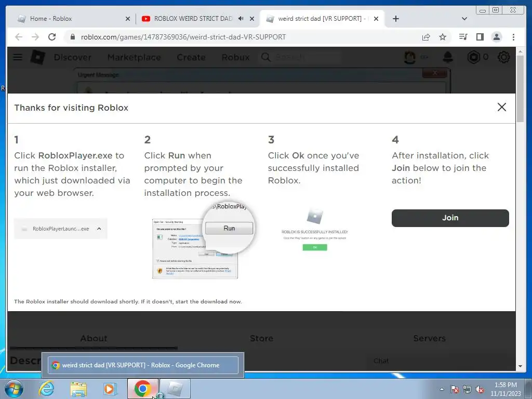Screen dimensions: 532x399
Task: Open the muted volume tray icon
Action: (480, 390)
